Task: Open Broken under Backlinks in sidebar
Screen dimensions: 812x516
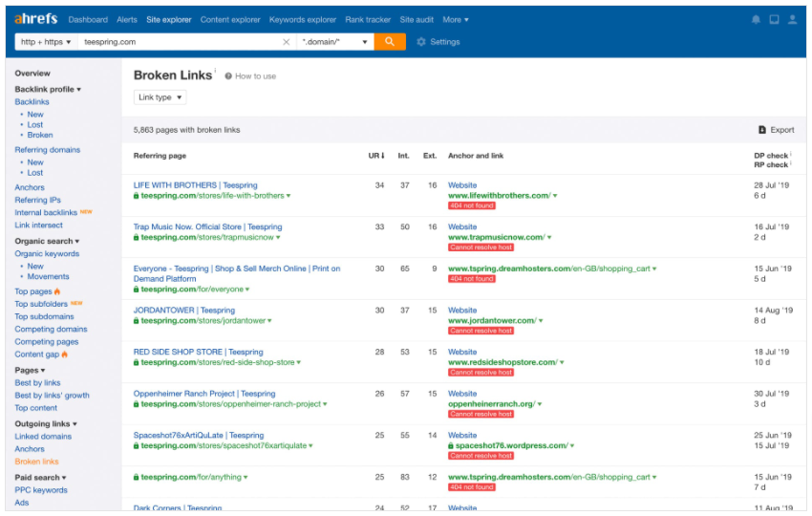Action: pos(40,135)
